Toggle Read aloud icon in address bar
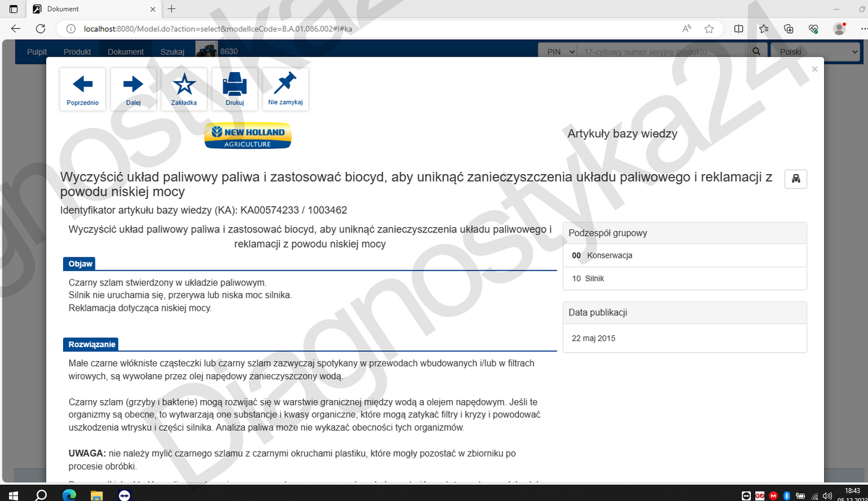 [x=687, y=28]
